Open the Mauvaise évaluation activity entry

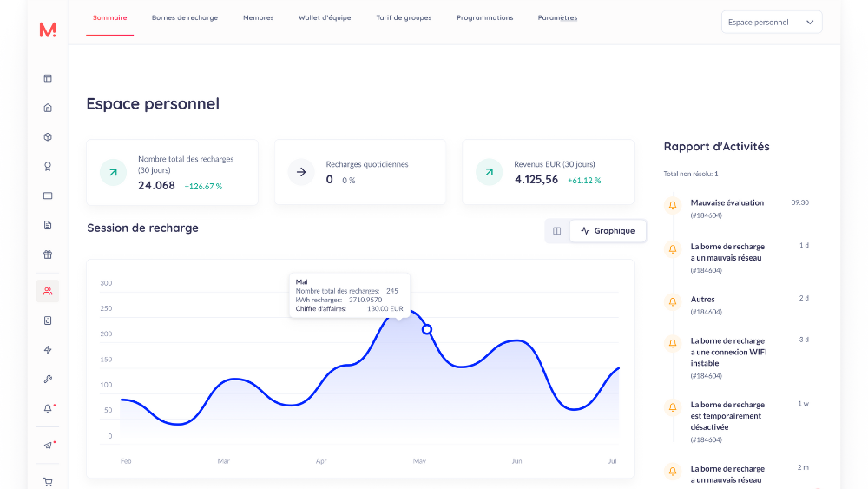[736, 208]
